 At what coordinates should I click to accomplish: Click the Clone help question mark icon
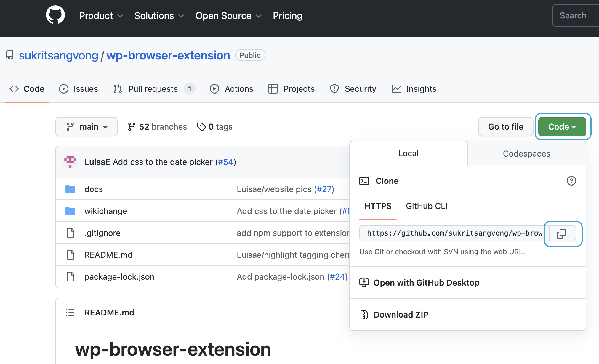[x=571, y=181]
